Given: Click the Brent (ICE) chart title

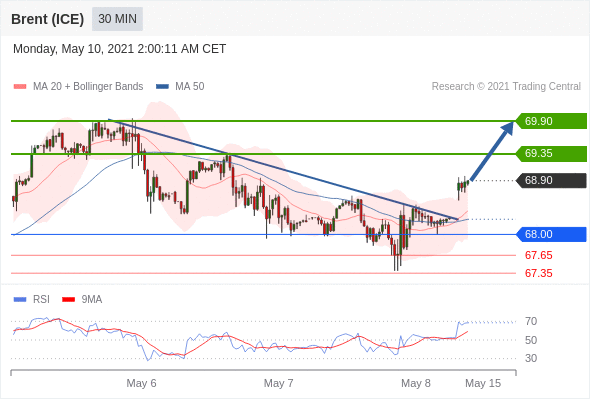Looking at the screenshot, I should click(x=47, y=19).
